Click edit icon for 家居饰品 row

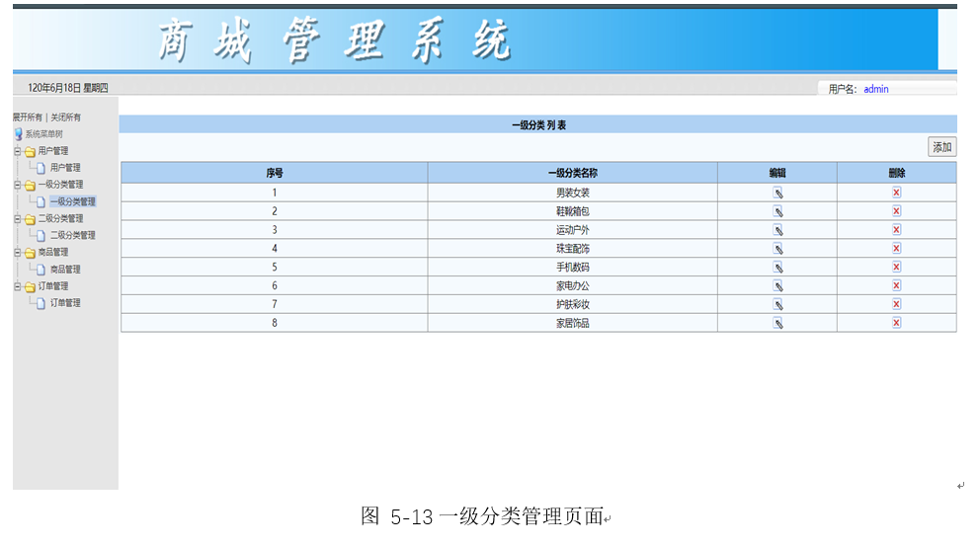(x=777, y=323)
